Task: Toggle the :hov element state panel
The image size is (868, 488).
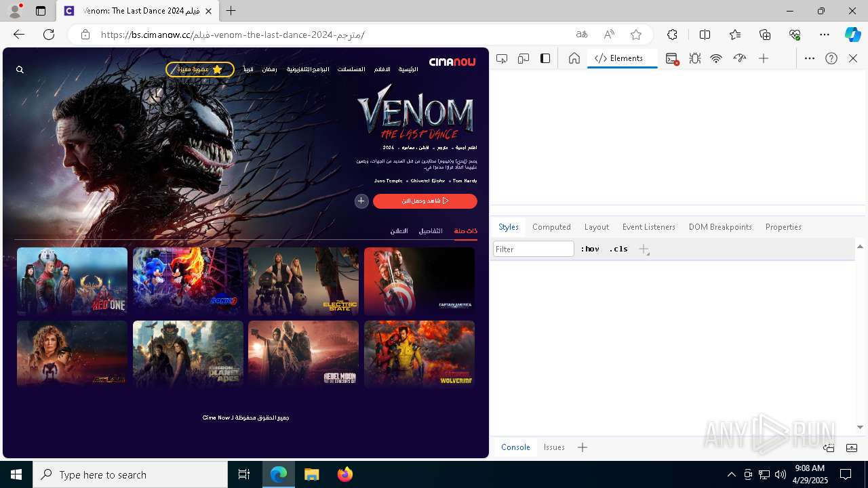Action: click(590, 249)
